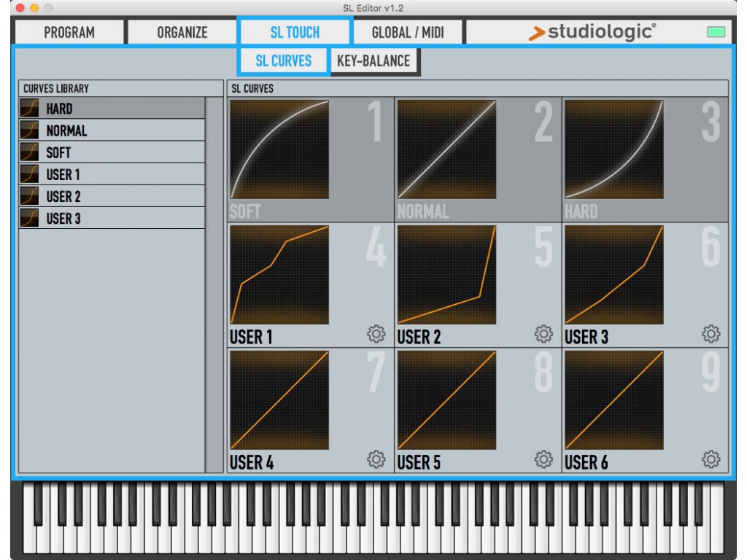Open settings gear for USER 4 curve
Screen dimensions: 747x560
(376, 459)
